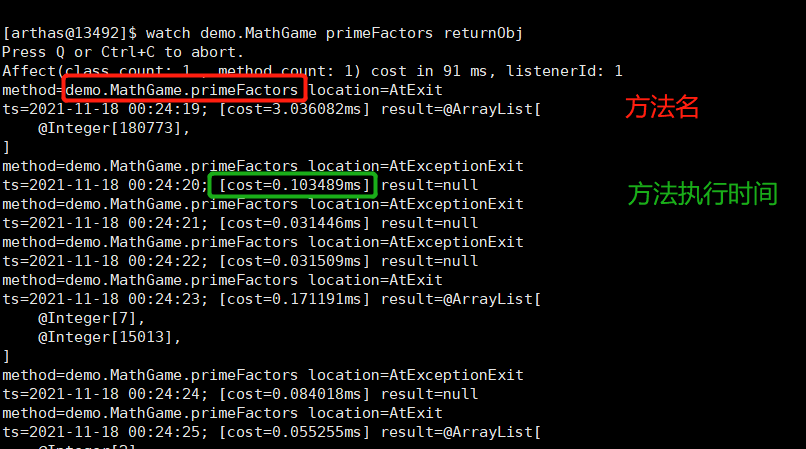The image size is (806, 449).
Task: Click the 'cost in 91 ms, listenerId: 1' text
Action: coord(497,71)
